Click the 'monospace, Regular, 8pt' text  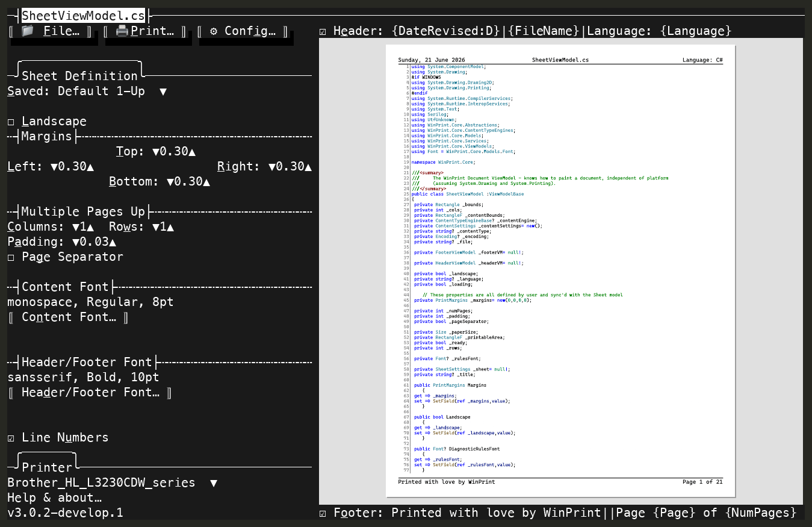90,302
